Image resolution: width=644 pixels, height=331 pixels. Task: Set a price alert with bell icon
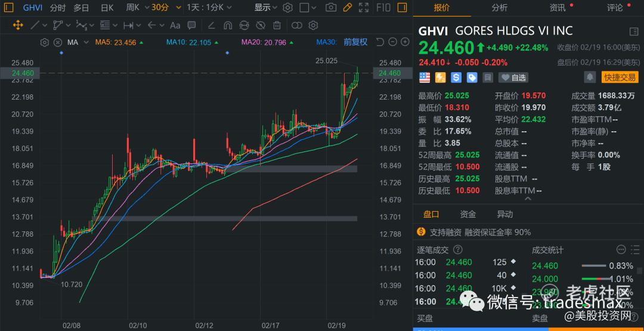(590, 77)
